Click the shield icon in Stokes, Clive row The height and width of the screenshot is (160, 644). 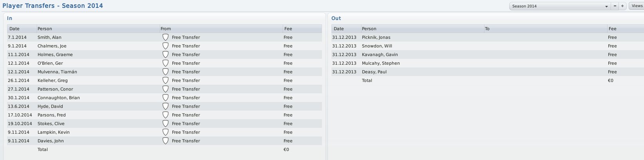coord(165,124)
